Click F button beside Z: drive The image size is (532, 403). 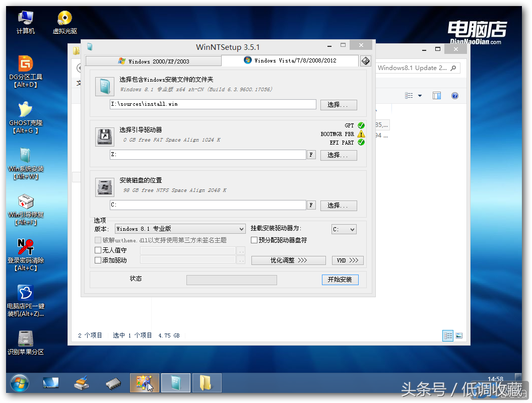point(311,155)
